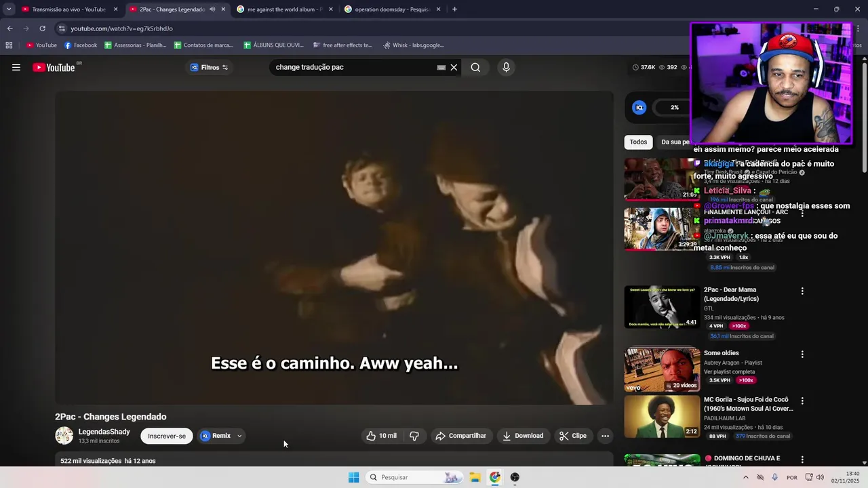Click the video player subtitle area
This screenshot has height=488, width=868.
(x=334, y=363)
